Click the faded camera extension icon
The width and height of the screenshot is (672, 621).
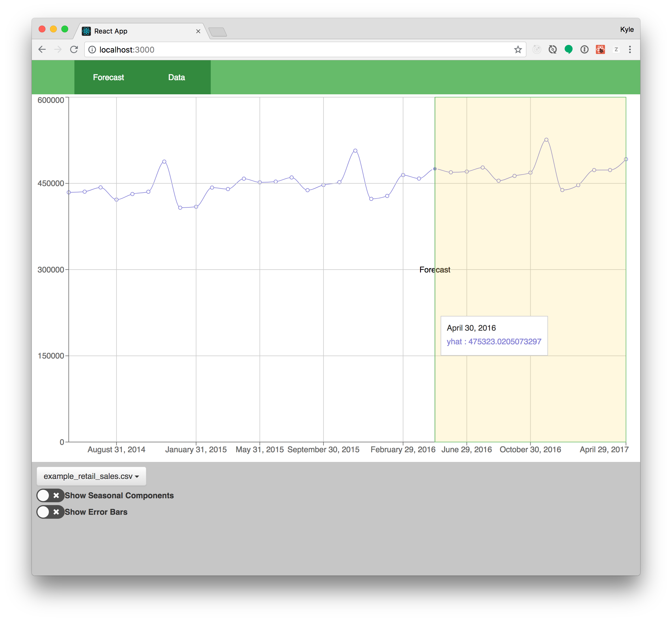[537, 49]
